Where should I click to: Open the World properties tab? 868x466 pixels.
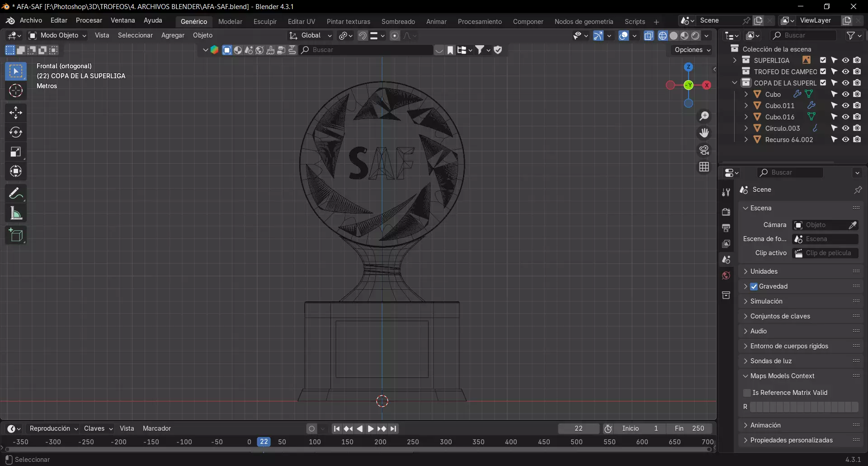(726, 276)
